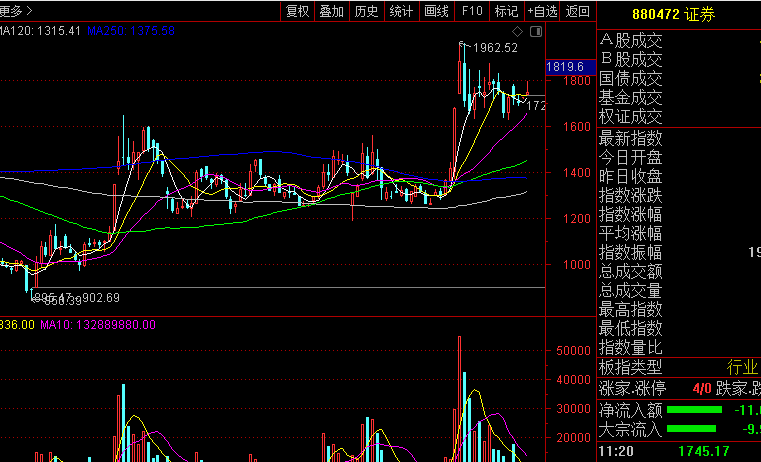Click the 1800 price axis label
The height and width of the screenshot is (462, 761).
(x=577, y=80)
